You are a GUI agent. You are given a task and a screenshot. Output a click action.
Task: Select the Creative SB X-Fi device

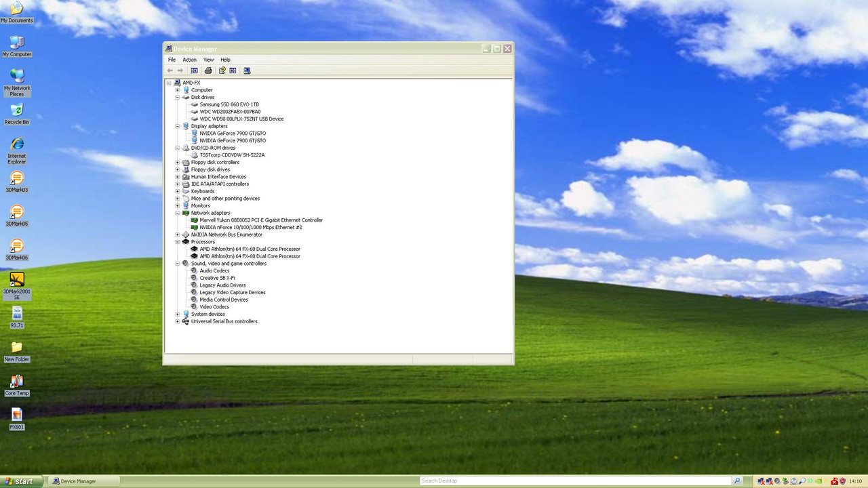point(217,278)
